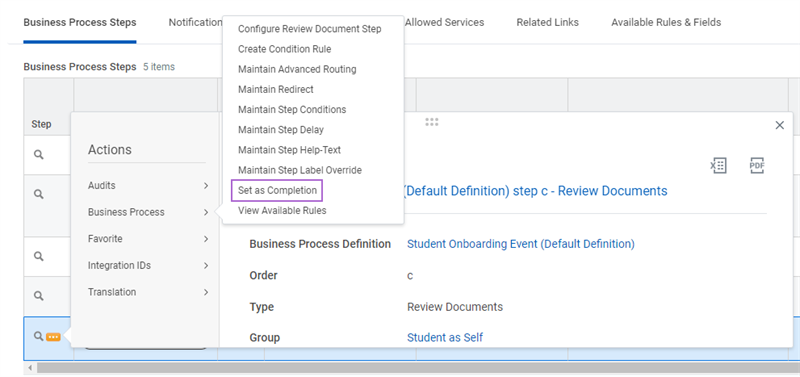Expand the Translation submenu
The image size is (800, 377).
click(x=148, y=292)
